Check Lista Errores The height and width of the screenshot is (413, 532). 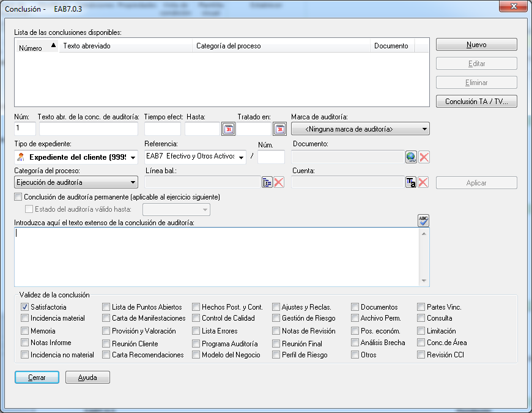click(196, 330)
